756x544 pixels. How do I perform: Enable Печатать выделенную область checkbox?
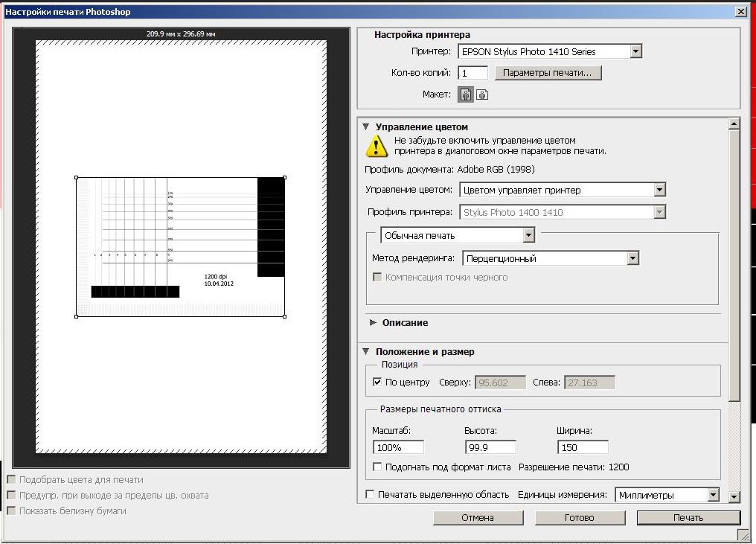[x=370, y=494]
